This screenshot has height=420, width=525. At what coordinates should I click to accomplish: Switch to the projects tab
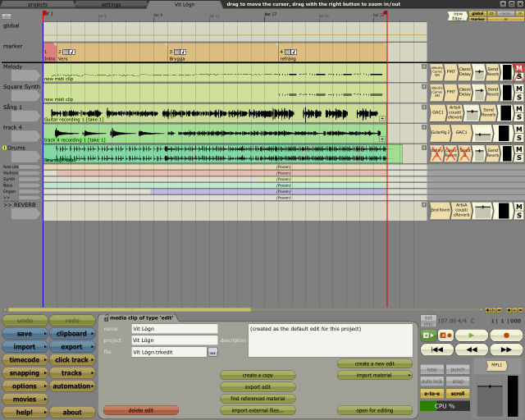click(x=38, y=4)
